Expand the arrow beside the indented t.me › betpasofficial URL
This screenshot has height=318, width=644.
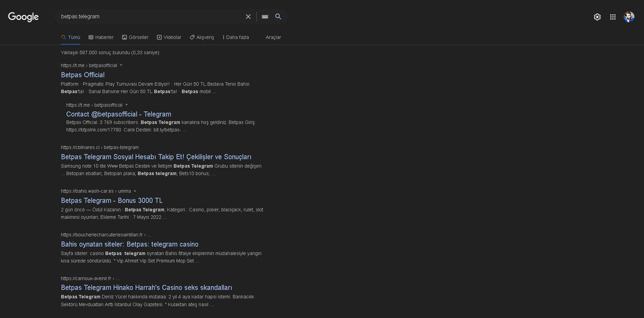127,105
